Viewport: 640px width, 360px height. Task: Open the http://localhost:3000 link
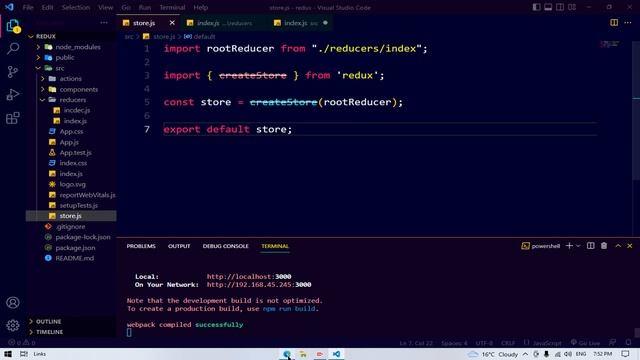[249, 277]
